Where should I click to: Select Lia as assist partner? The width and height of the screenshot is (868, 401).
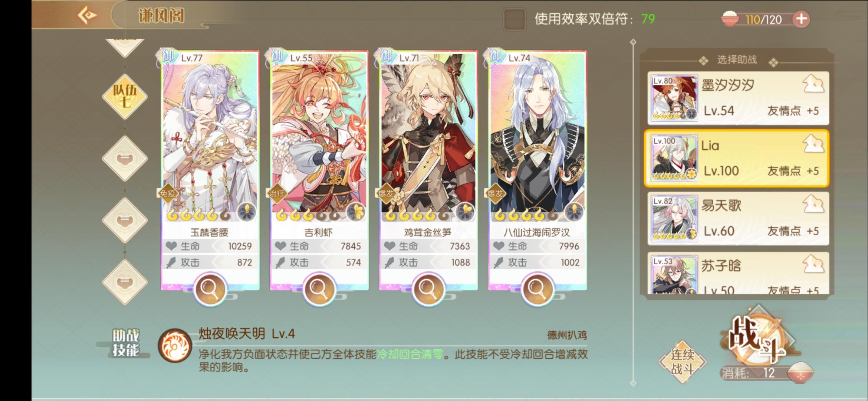(x=737, y=158)
